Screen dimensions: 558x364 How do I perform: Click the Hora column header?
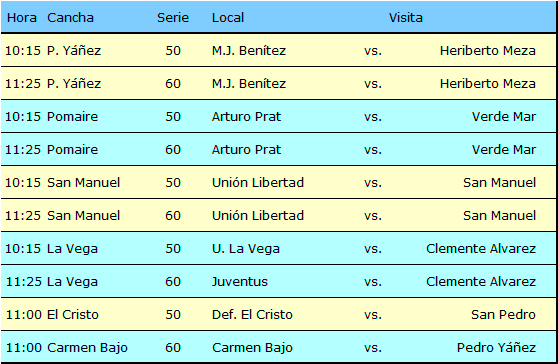pyautogui.click(x=22, y=17)
